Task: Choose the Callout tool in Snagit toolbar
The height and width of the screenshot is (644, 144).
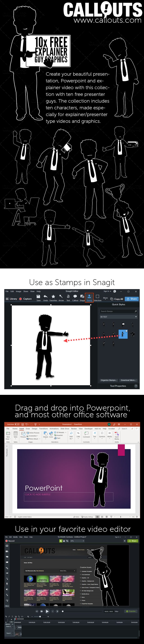Action: pos(75,297)
